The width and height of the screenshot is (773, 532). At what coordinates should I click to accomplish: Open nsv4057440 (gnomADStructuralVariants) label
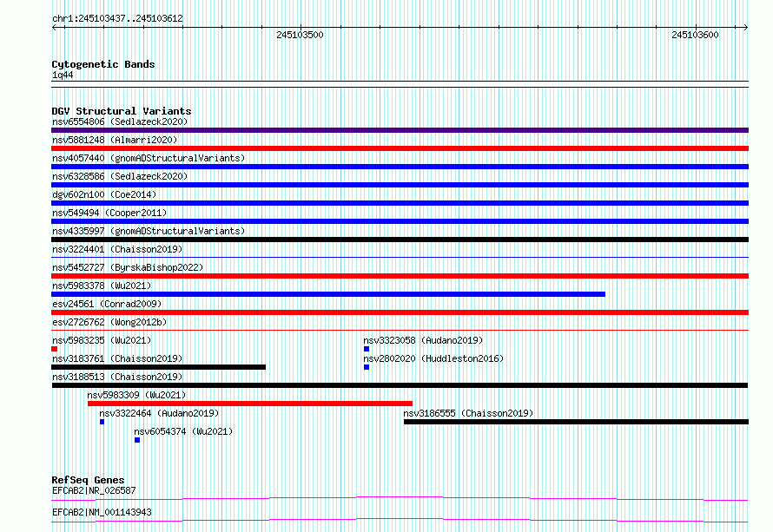149,158
